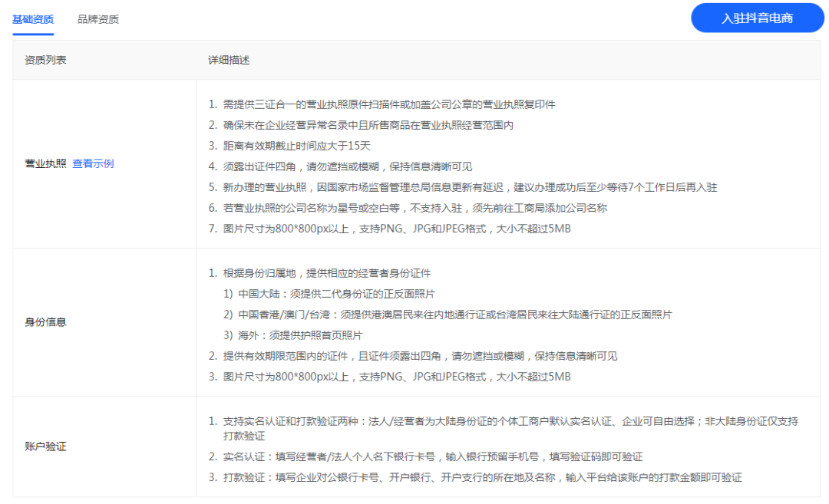The image size is (829, 504).
Task: Select the 基础资质 tab
Action: 31,19
